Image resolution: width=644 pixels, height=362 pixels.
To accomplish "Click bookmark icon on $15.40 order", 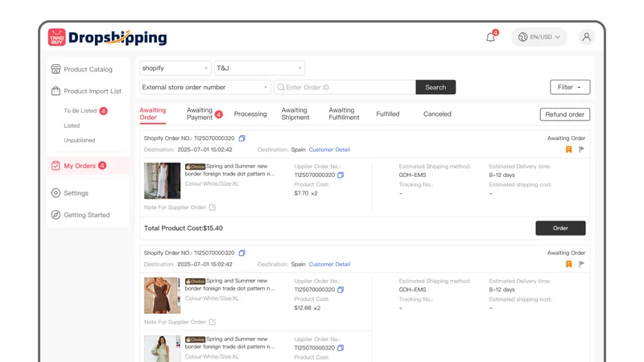I will point(569,150).
